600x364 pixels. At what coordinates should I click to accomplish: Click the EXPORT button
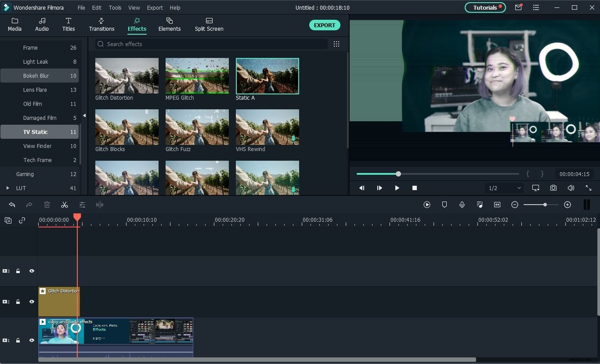click(x=325, y=25)
